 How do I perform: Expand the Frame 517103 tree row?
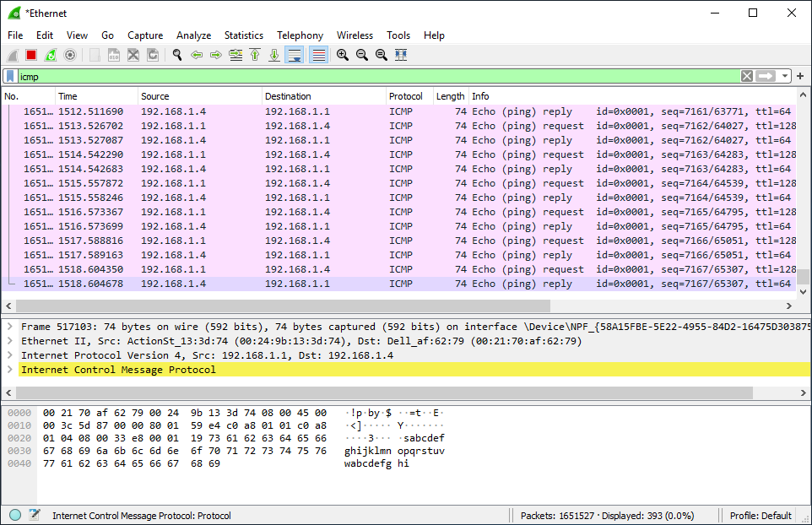tap(10, 327)
